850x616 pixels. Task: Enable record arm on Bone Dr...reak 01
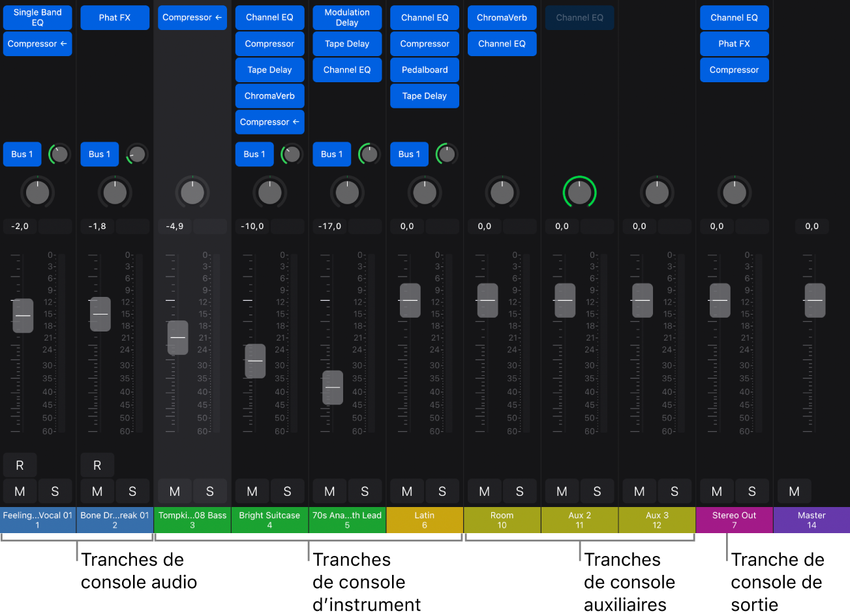[x=97, y=465]
